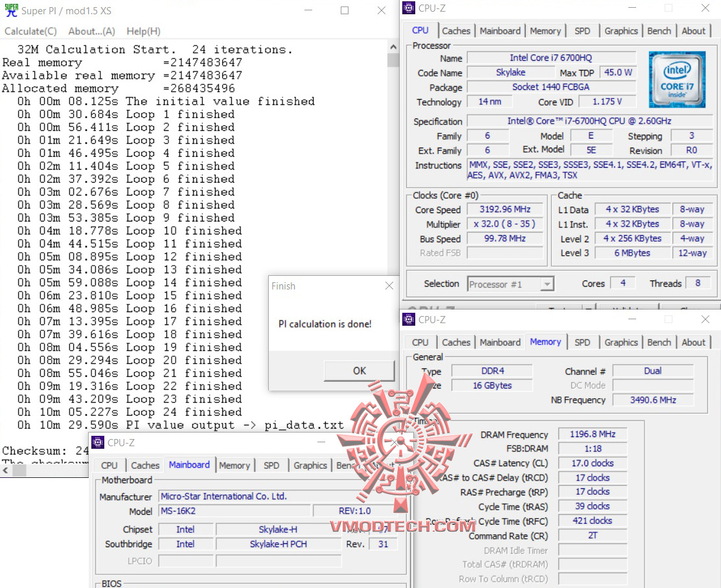Select the CPU tab in top CPU-Z window
The height and width of the screenshot is (588, 721).
(x=420, y=30)
